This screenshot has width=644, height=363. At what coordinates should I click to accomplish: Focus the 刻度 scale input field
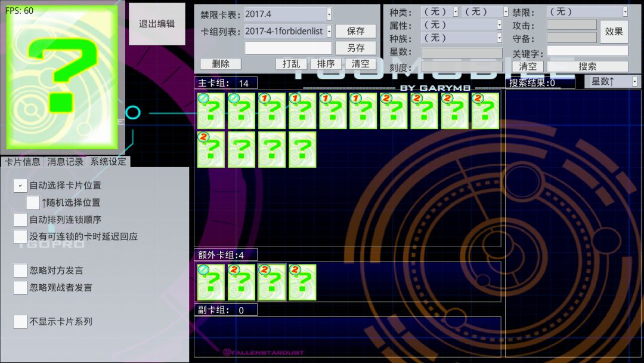[462, 67]
